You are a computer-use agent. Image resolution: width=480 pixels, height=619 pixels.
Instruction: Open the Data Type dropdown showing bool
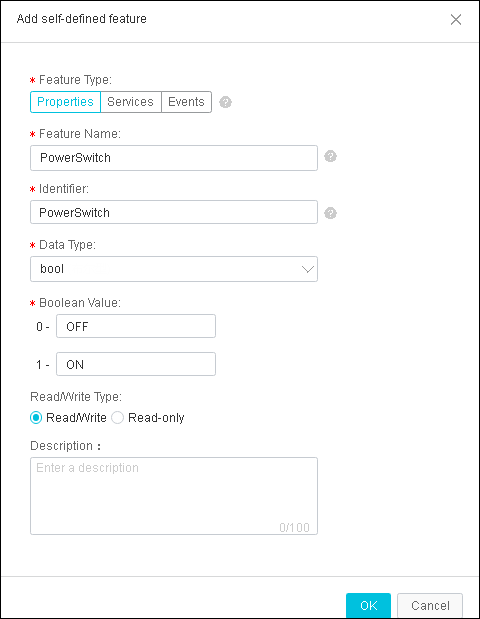tap(174, 269)
